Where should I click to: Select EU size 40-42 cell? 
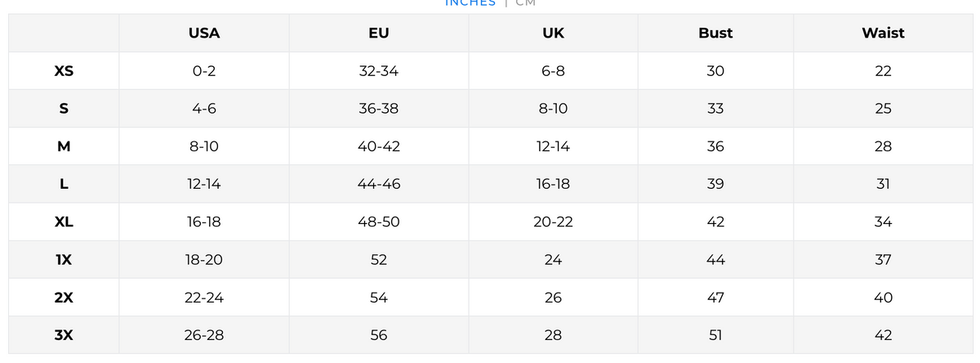(378, 146)
